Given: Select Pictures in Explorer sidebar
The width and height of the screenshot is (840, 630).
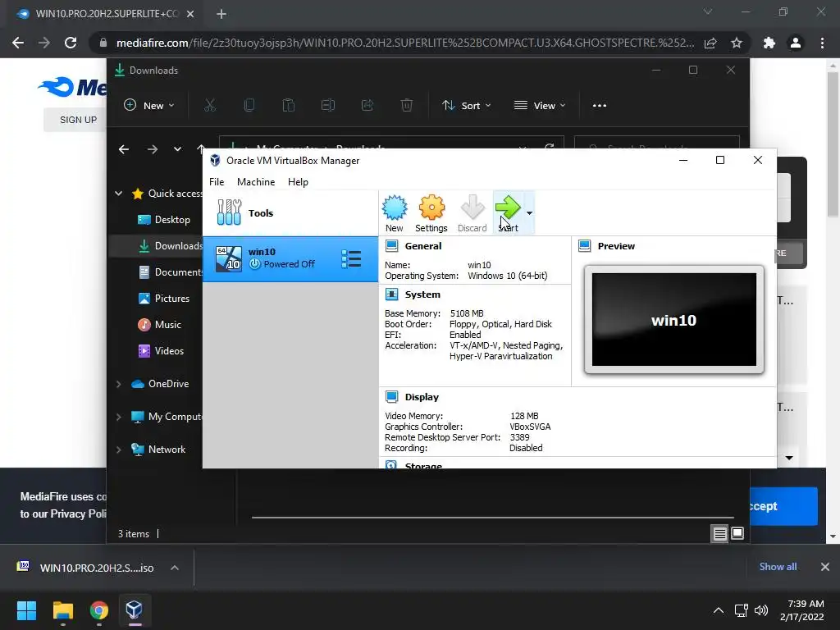Looking at the screenshot, I should click(x=164, y=299).
